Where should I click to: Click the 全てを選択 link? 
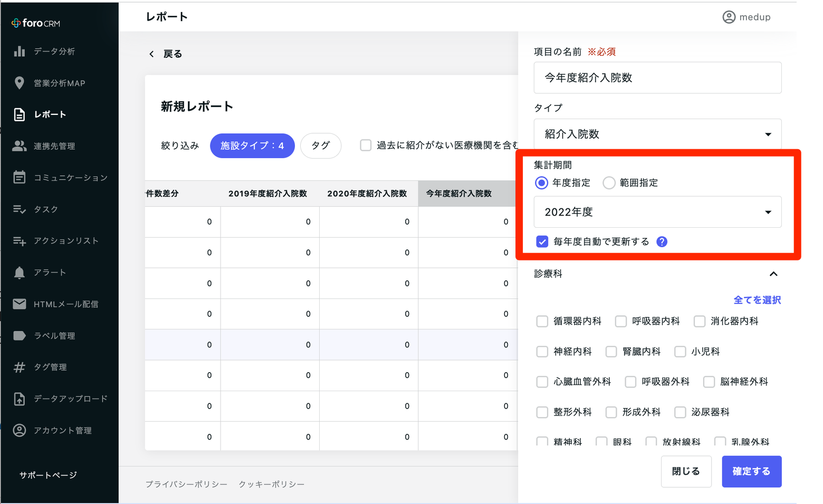pos(757,300)
